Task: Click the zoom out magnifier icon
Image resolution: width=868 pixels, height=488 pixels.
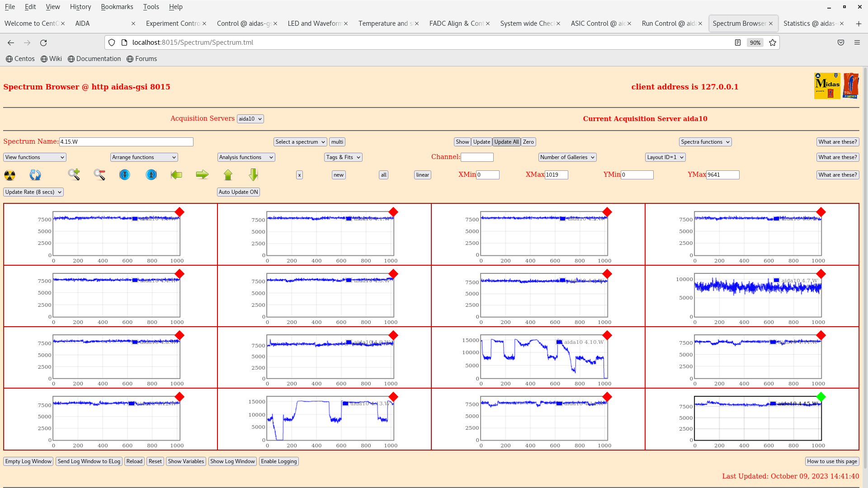Action: 99,174
